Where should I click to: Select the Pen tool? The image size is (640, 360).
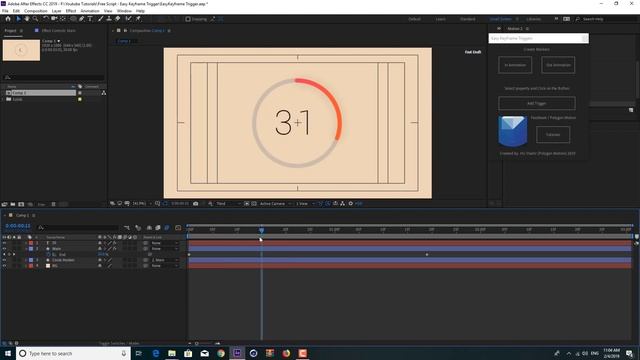[x=82, y=19]
